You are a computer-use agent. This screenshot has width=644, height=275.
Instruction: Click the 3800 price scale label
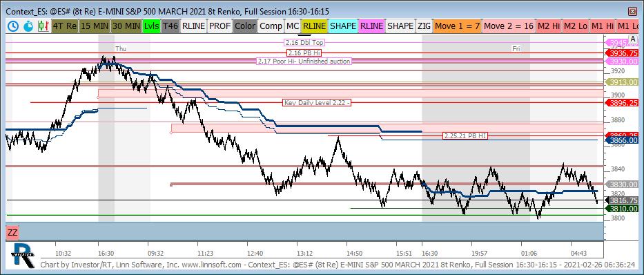coord(618,218)
